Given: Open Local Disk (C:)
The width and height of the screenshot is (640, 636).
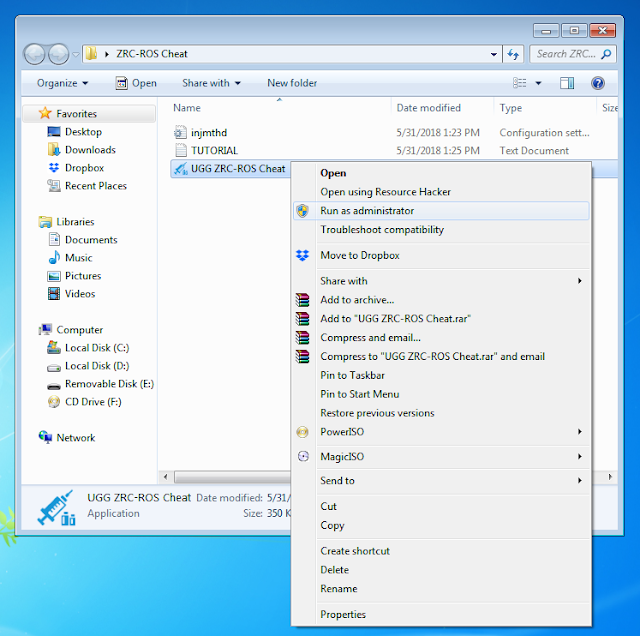Looking at the screenshot, I should coord(97,347).
